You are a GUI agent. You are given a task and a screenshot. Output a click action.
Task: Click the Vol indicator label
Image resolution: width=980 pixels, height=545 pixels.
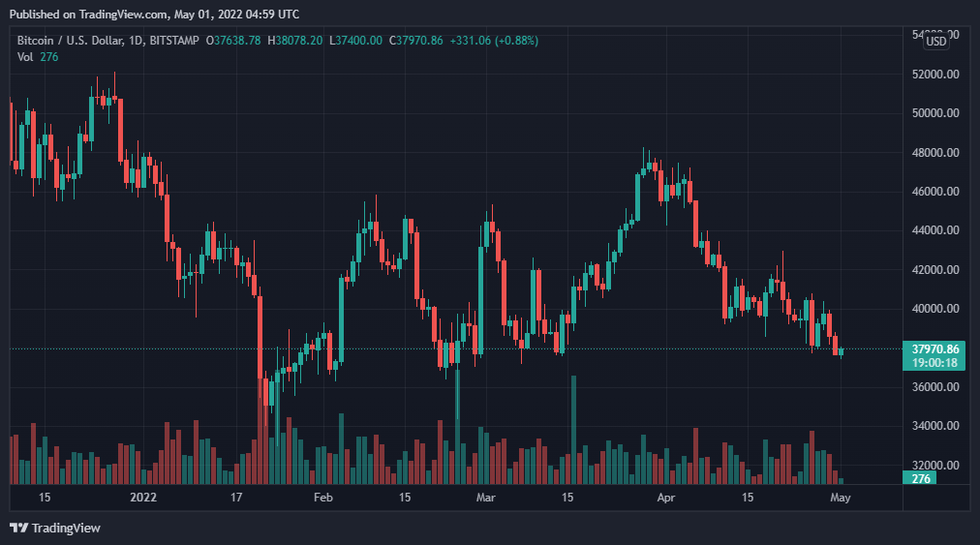coord(25,57)
